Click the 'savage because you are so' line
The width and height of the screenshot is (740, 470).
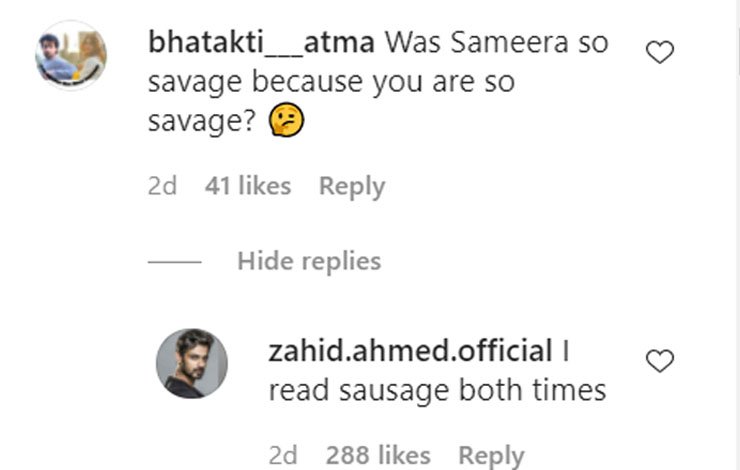click(x=331, y=82)
